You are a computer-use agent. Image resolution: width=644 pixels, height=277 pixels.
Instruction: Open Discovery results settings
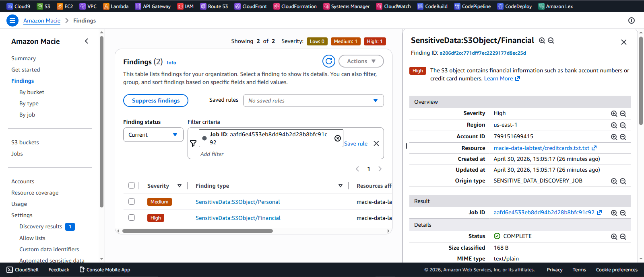(41, 226)
